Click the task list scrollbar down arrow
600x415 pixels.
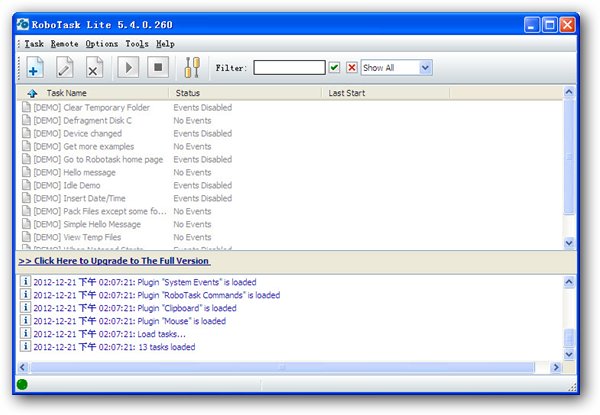pos(570,242)
